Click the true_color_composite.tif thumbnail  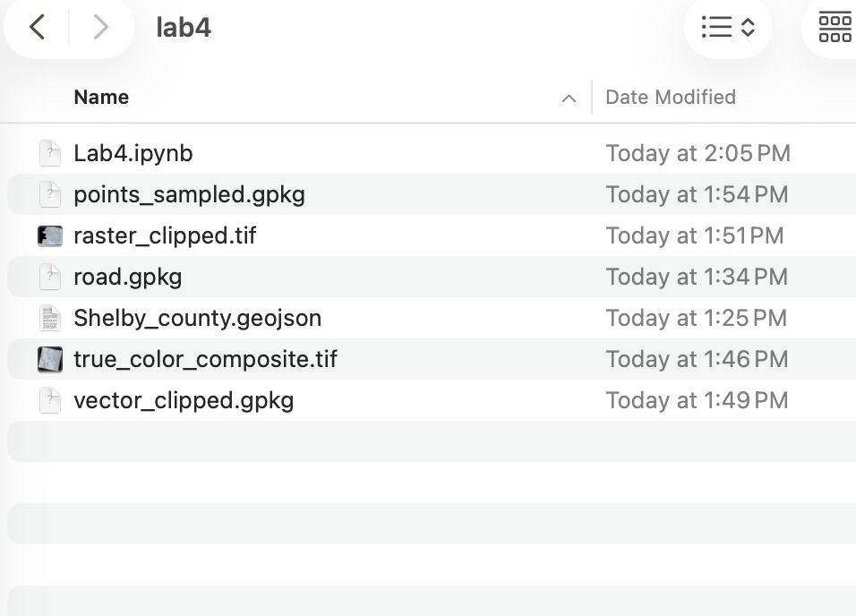(50, 359)
